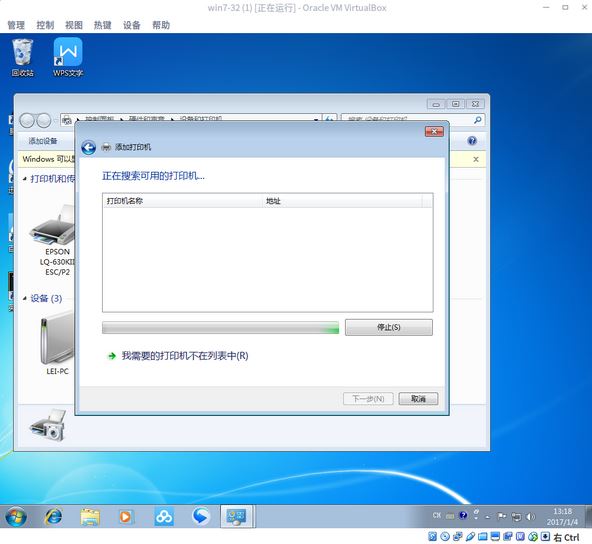Click the 地址 column header

pos(342,201)
